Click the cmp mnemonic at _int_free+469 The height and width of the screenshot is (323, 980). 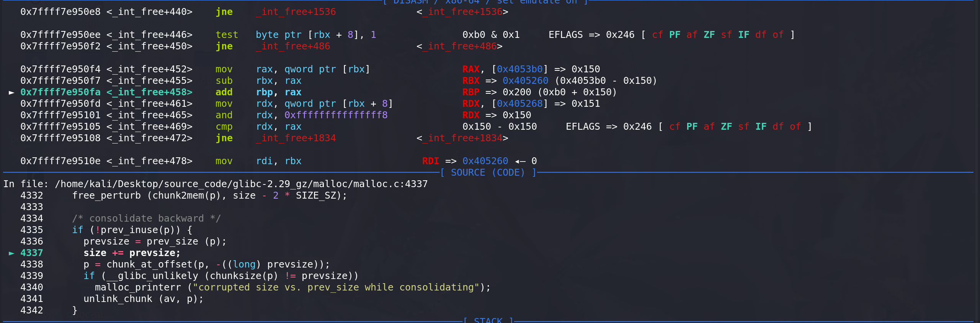(224, 127)
